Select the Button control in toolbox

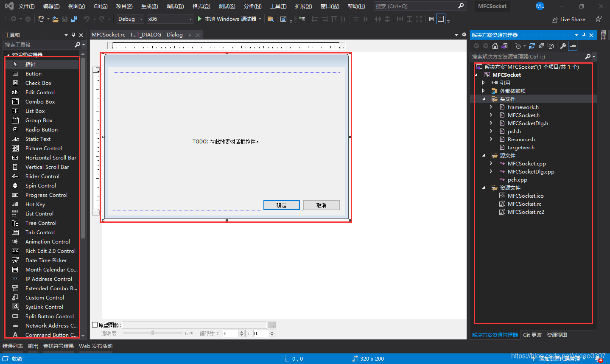pos(42,73)
